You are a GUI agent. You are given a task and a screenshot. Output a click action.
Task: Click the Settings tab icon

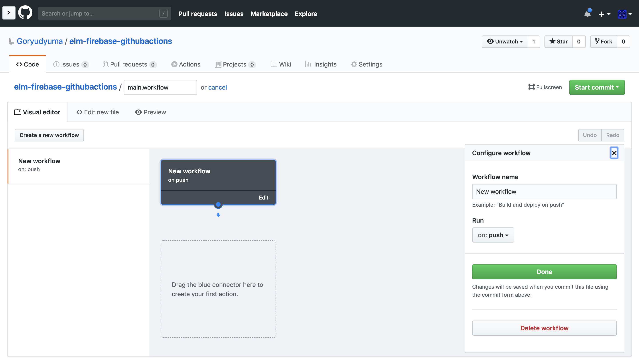[354, 64]
